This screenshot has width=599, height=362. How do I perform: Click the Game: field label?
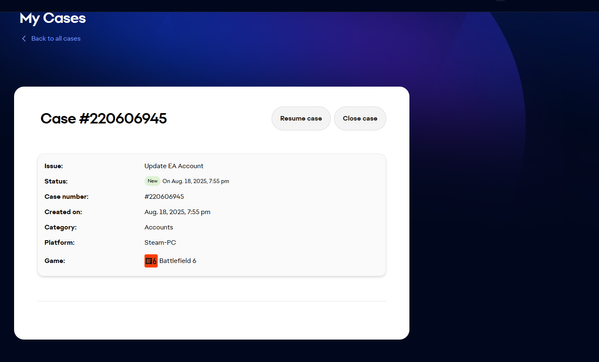(55, 261)
